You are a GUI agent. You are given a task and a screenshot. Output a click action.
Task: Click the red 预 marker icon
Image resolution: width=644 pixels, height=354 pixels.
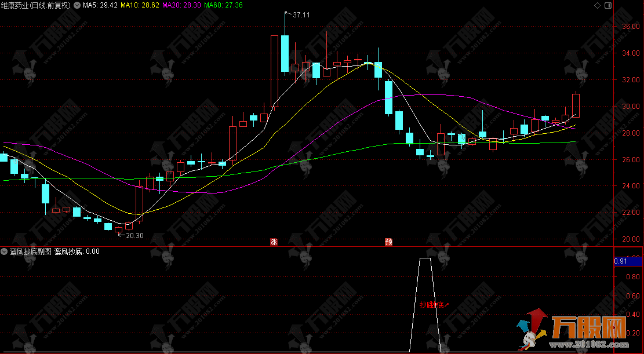[388, 242]
